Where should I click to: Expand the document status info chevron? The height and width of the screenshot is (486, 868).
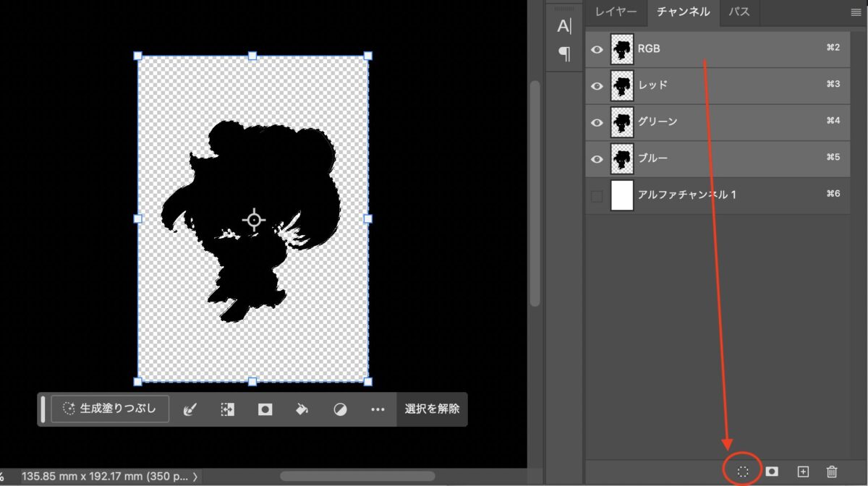click(195, 477)
